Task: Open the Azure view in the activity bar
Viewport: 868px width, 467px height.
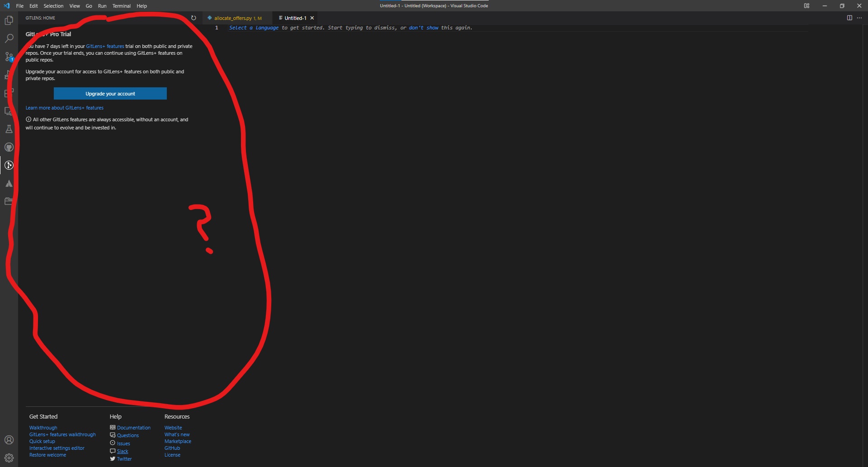Action: click(x=9, y=183)
